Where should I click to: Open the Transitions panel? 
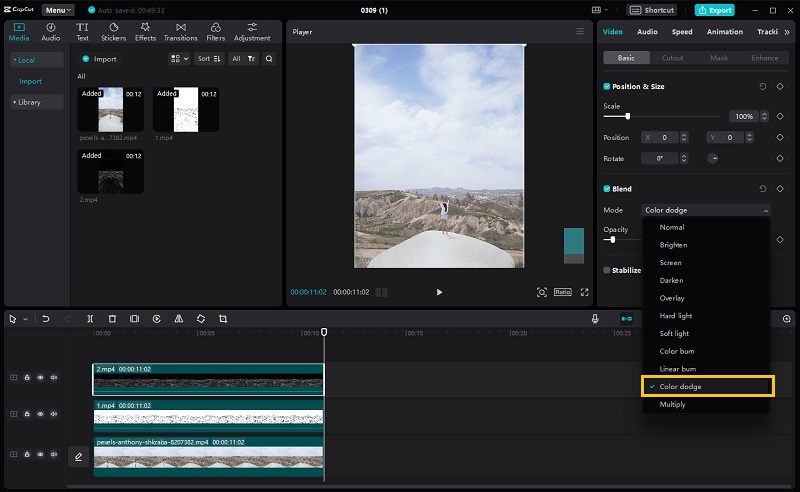[180, 31]
